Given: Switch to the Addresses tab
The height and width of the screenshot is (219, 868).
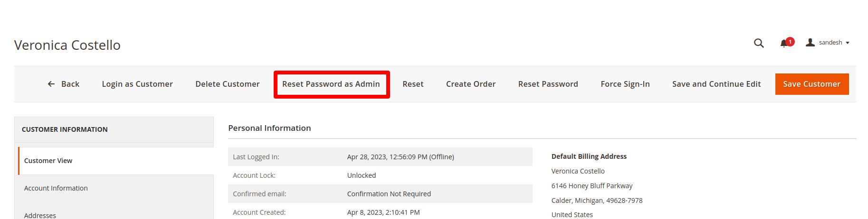Looking at the screenshot, I should [40, 215].
